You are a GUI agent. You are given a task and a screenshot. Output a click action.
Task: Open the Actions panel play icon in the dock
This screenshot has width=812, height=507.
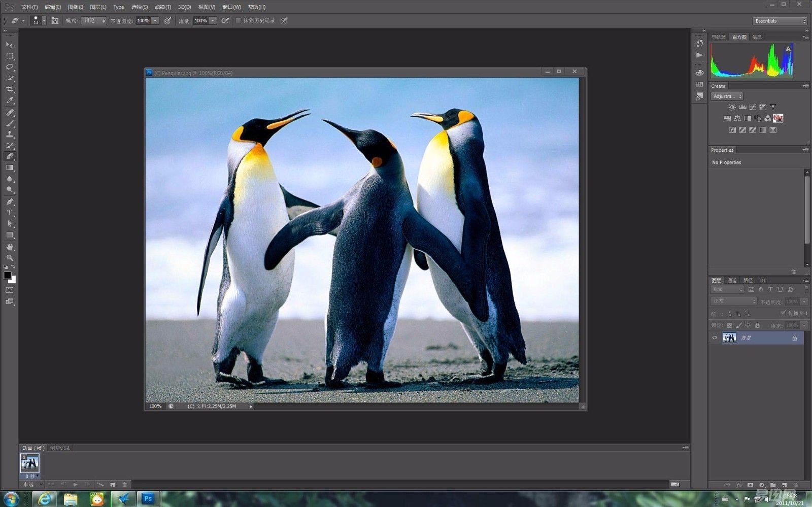point(700,55)
